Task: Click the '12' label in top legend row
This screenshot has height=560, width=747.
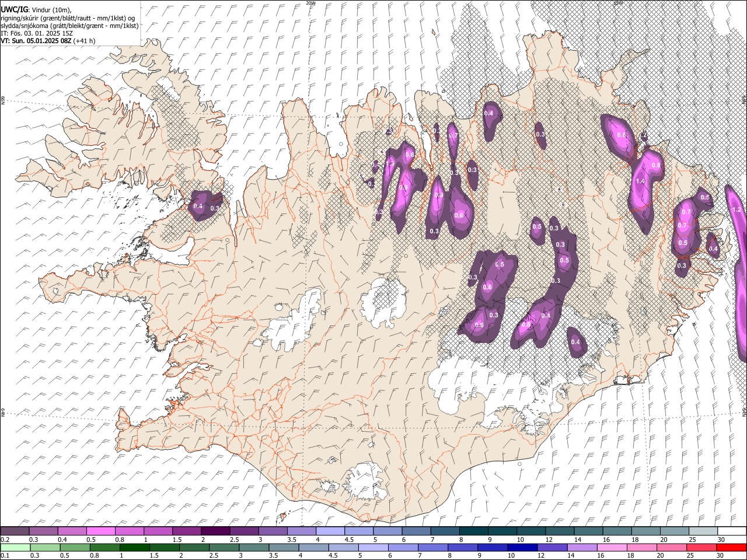Action: click(x=549, y=540)
